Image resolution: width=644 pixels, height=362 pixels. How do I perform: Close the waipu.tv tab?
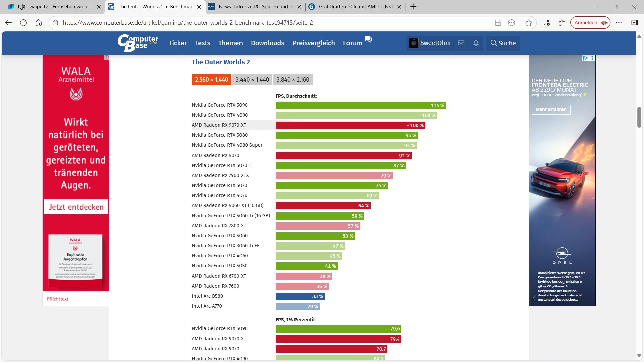coord(99,7)
